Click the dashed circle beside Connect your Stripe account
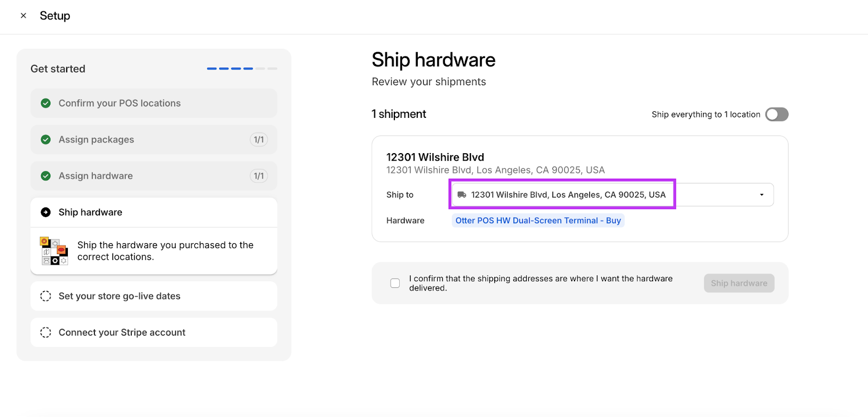This screenshot has height=417, width=868. (46, 332)
